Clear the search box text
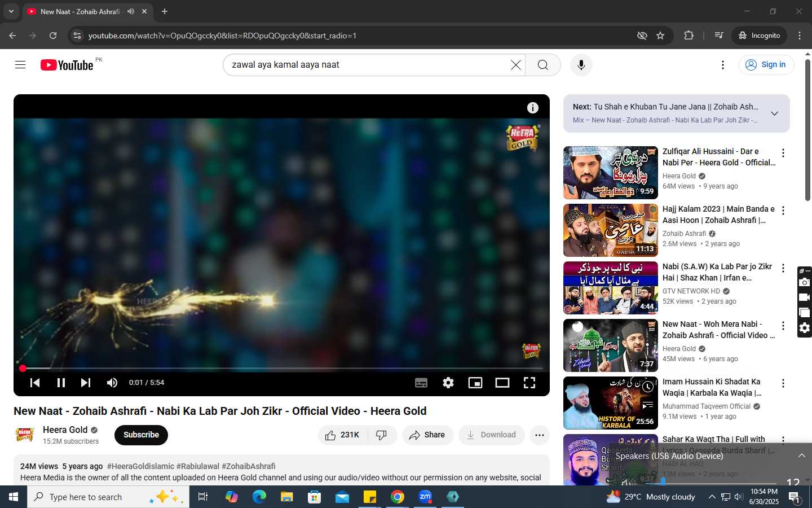This screenshot has width=812, height=508. pos(515,65)
